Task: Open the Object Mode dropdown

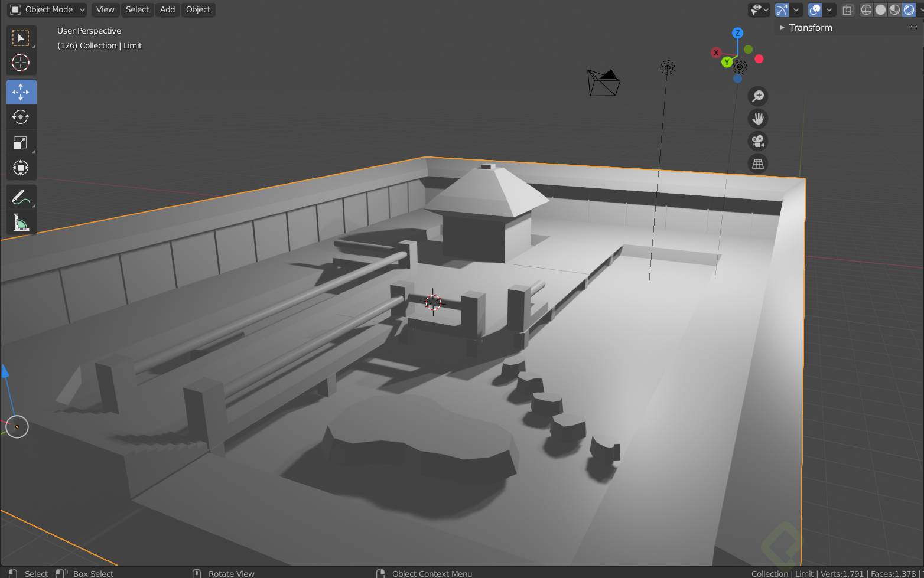Action: [47, 9]
